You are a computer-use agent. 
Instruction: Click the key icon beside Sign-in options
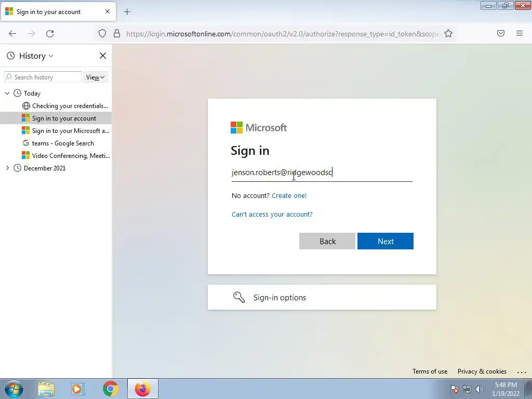pos(239,297)
